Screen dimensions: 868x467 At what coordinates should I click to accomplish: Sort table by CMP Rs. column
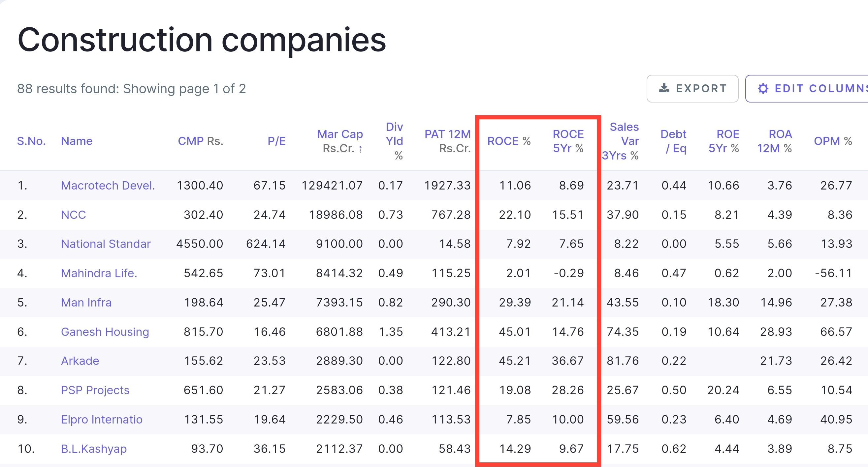(201, 141)
